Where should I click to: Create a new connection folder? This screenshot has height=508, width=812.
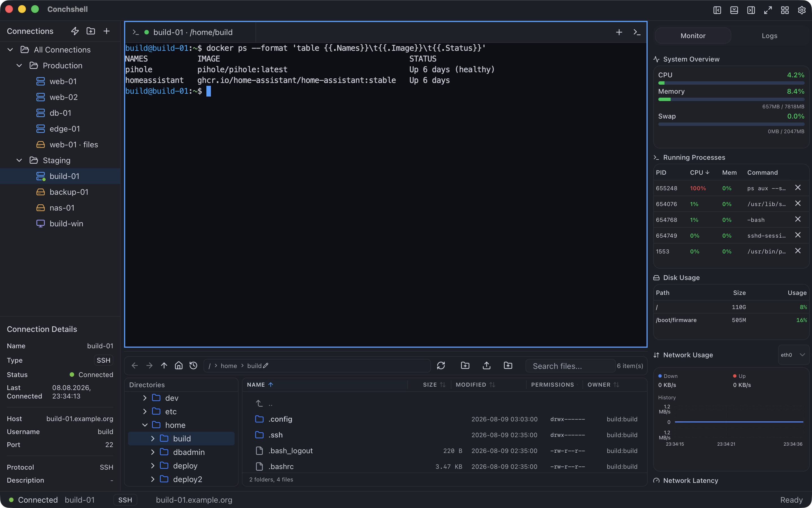91,31
